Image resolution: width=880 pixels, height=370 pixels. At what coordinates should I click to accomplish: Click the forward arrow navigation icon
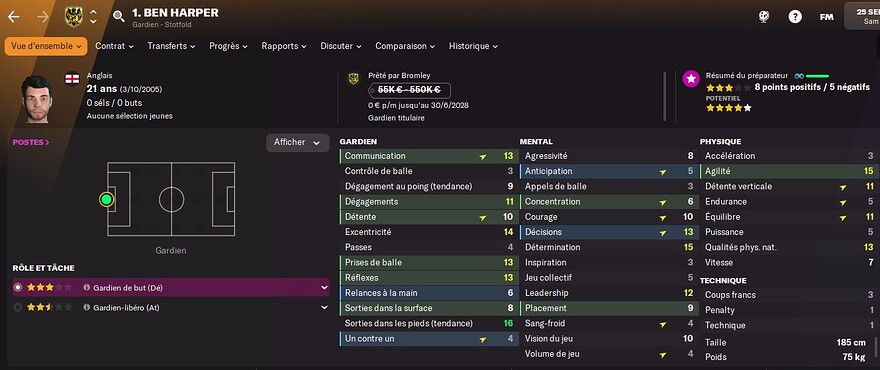click(x=43, y=17)
